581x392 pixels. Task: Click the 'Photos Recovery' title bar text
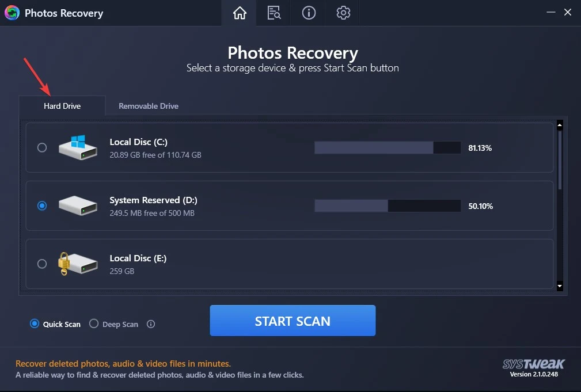click(64, 13)
